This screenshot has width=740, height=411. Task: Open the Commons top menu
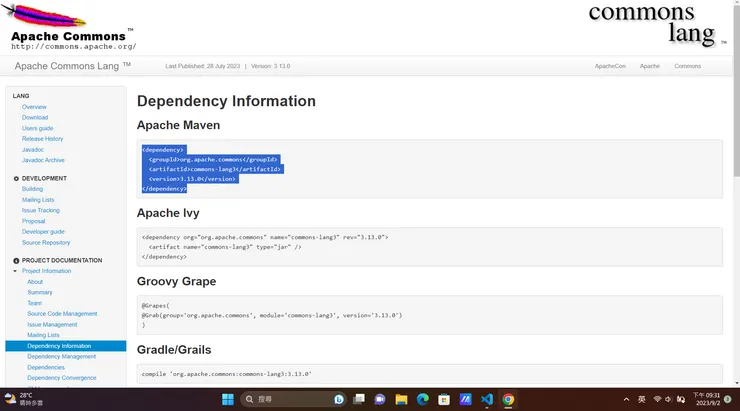click(687, 66)
